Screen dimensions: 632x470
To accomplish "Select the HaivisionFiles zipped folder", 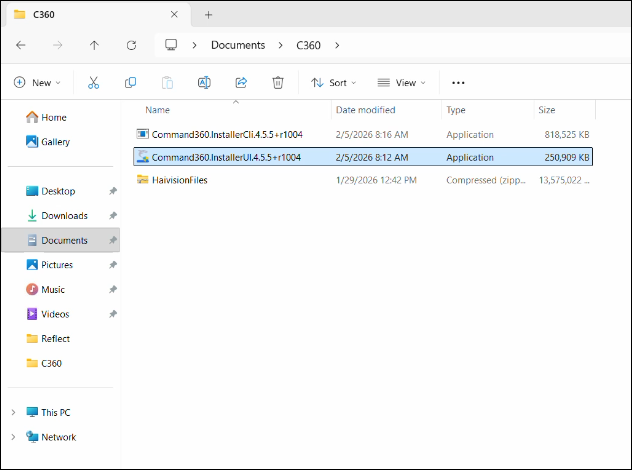I will point(180,180).
